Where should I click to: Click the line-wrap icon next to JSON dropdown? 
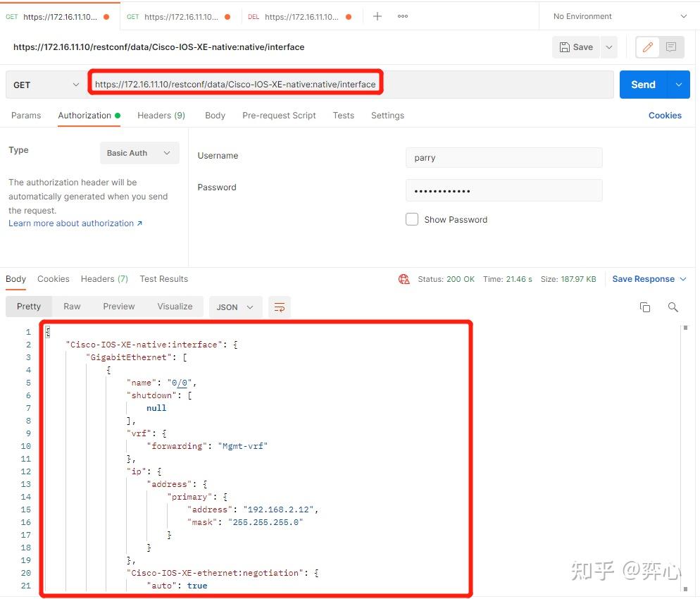click(x=280, y=307)
